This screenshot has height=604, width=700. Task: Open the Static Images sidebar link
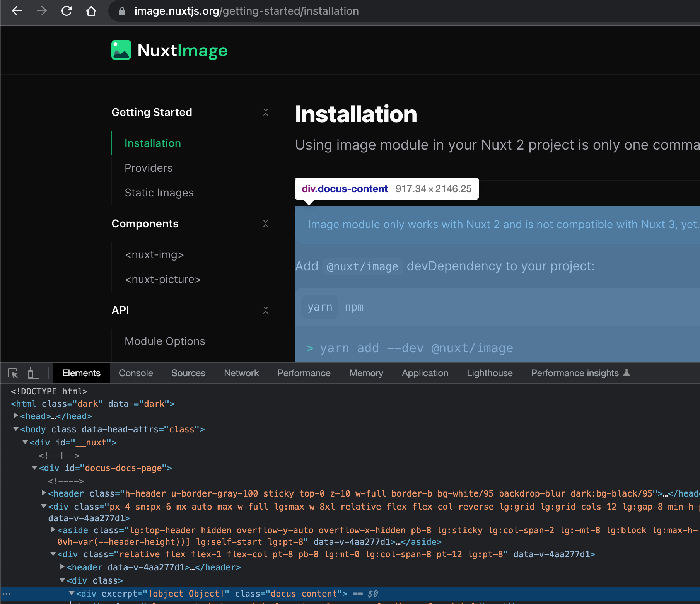click(x=159, y=193)
